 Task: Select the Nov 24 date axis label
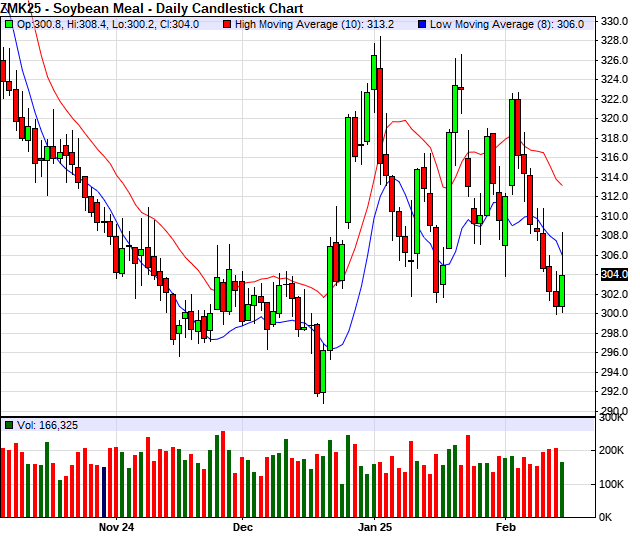point(117,525)
